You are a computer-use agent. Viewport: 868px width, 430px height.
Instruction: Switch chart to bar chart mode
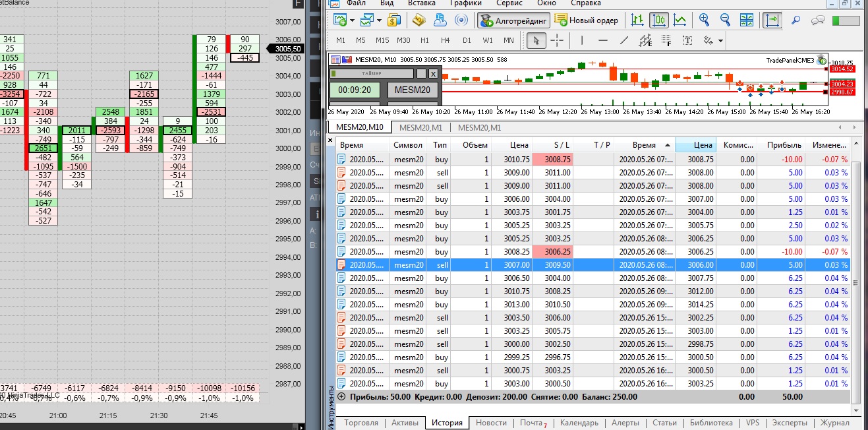[638, 20]
